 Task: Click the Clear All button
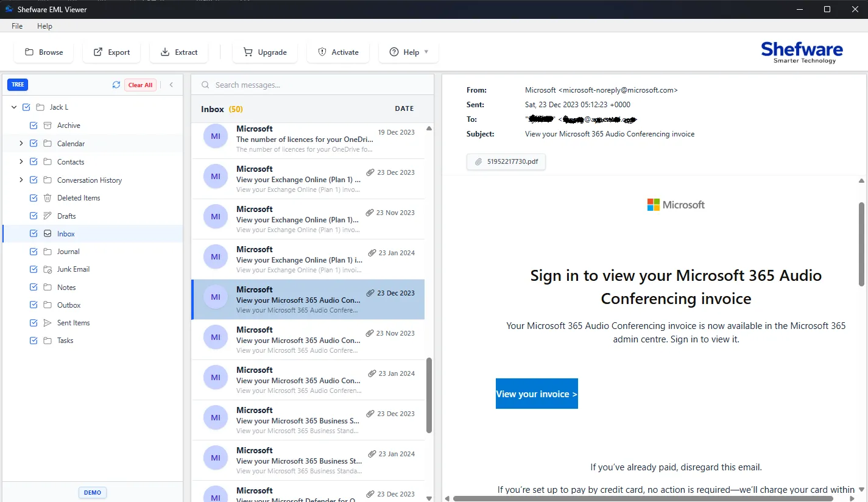(140, 85)
